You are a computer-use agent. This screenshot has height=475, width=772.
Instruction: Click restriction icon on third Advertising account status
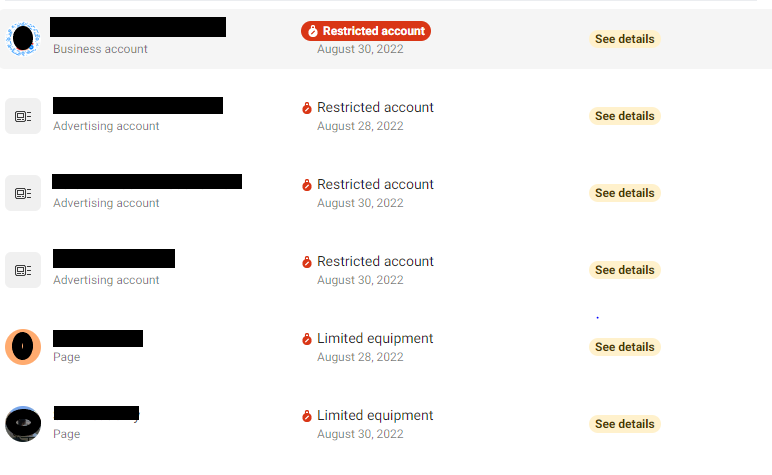pos(307,262)
